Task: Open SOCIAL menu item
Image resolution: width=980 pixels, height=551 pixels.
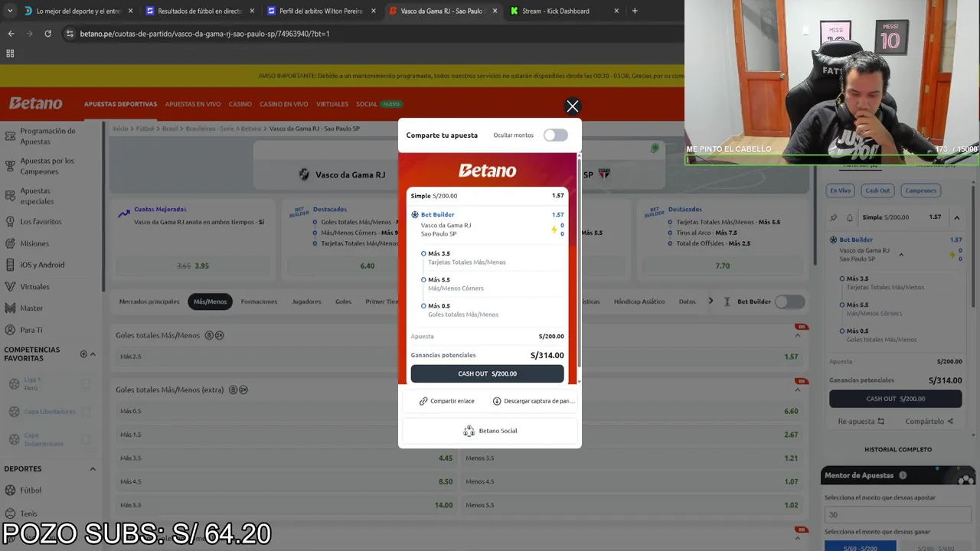Action: pos(367,104)
